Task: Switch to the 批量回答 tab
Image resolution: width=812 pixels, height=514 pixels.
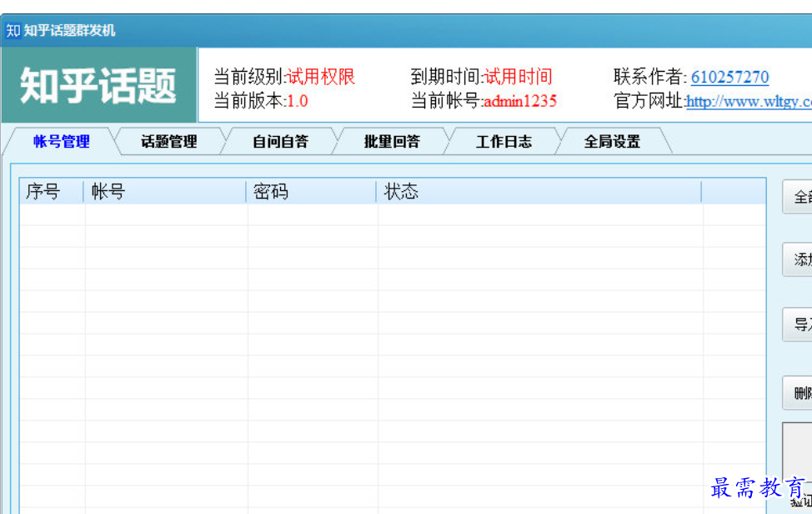Action: point(392,142)
